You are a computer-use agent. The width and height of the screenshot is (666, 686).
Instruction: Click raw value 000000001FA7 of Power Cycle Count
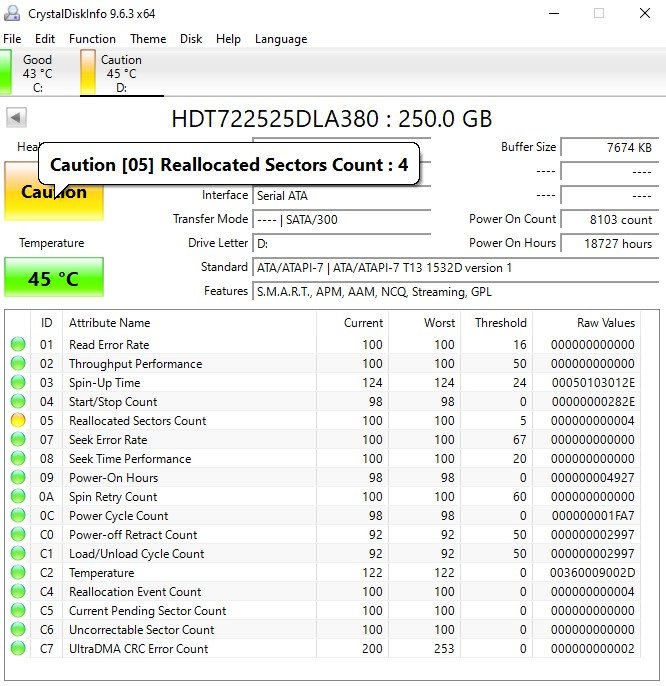[593, 515]
